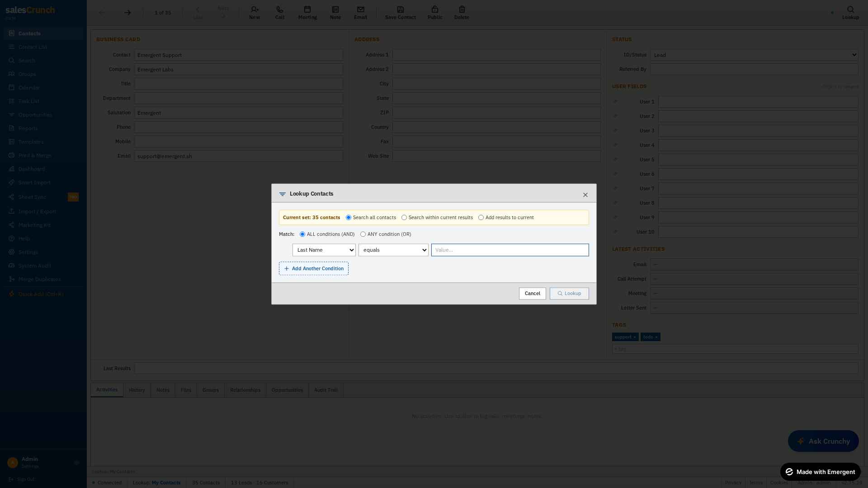Viewport: 868px width, 488px height.
Task: Select Add results to current radio
Action: [481, 217]
